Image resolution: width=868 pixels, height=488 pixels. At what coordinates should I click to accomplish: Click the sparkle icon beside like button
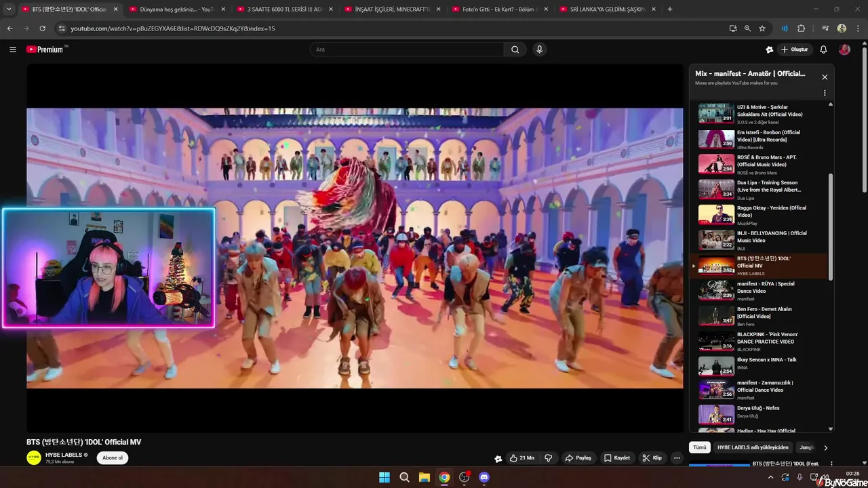[498, 458]
